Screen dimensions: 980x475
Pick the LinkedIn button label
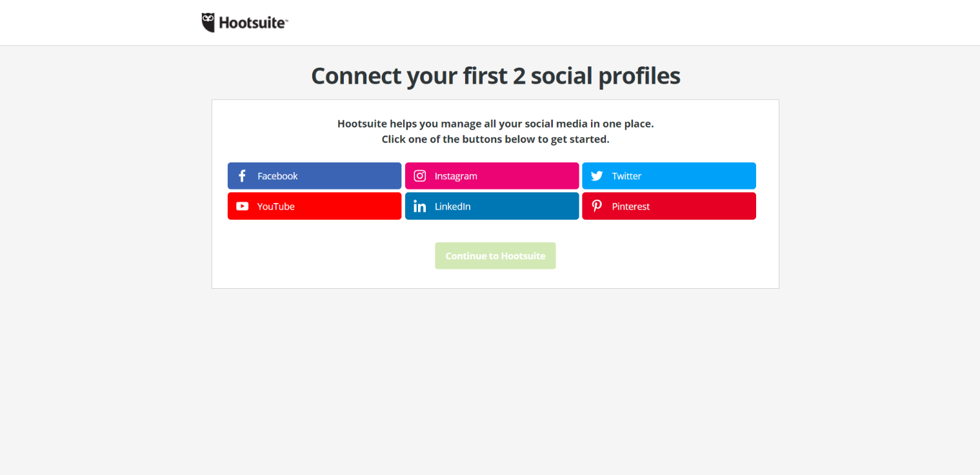point(452,206)
